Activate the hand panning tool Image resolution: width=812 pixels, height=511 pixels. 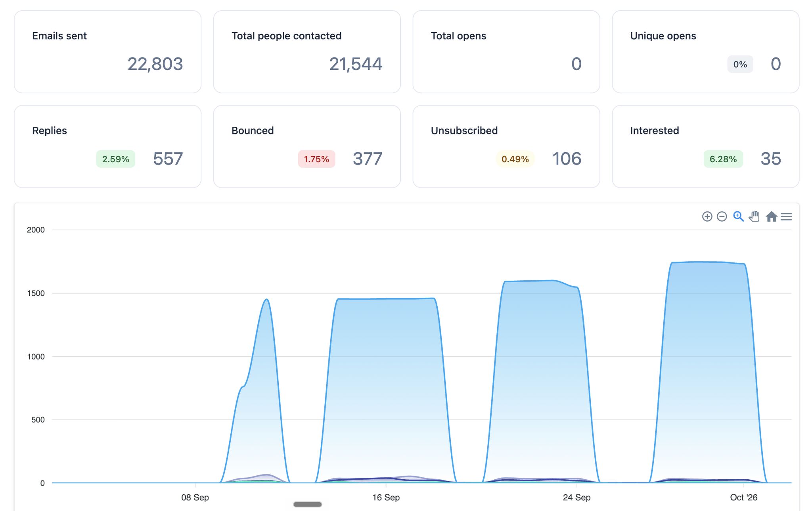(x=754, y=216)
